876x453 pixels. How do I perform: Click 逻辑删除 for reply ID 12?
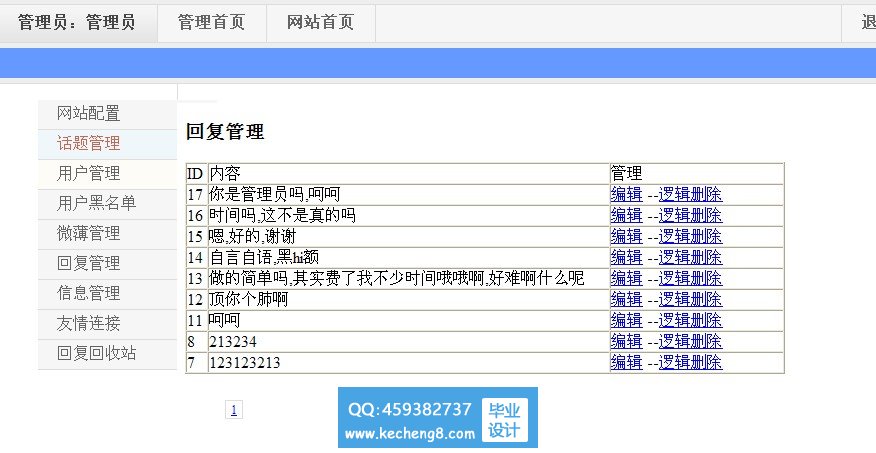click(x=691, y=299)
